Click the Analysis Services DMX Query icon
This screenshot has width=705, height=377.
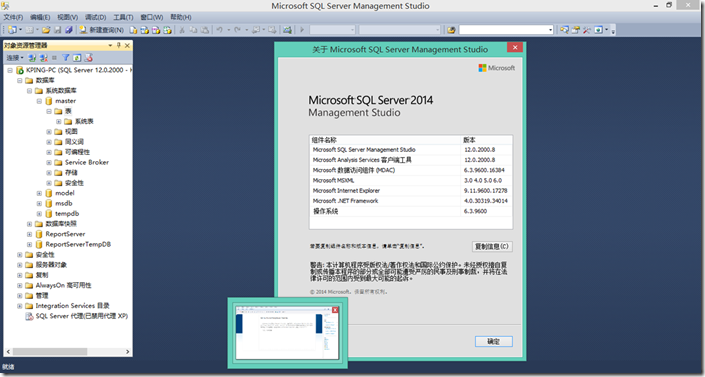pos(156,30)
